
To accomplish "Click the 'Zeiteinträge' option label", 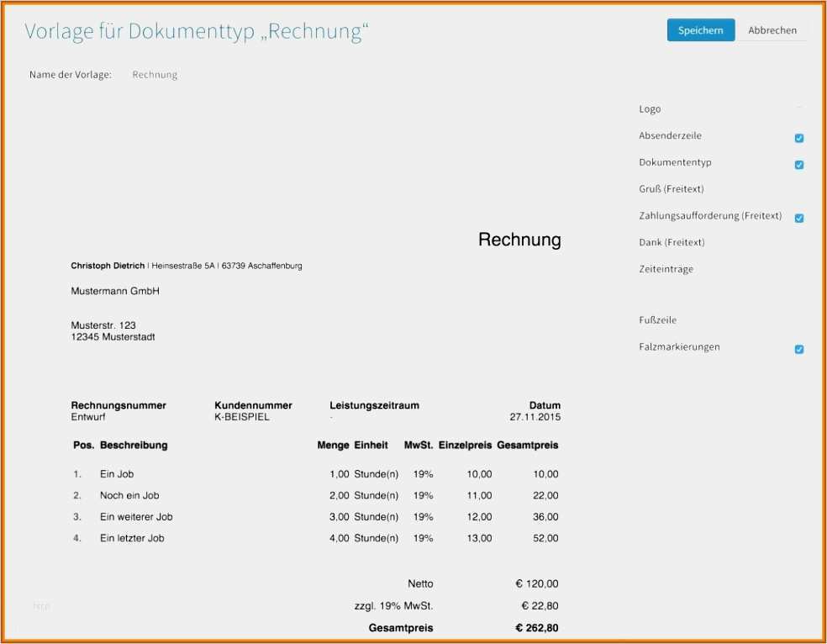I will coord(666,269).
